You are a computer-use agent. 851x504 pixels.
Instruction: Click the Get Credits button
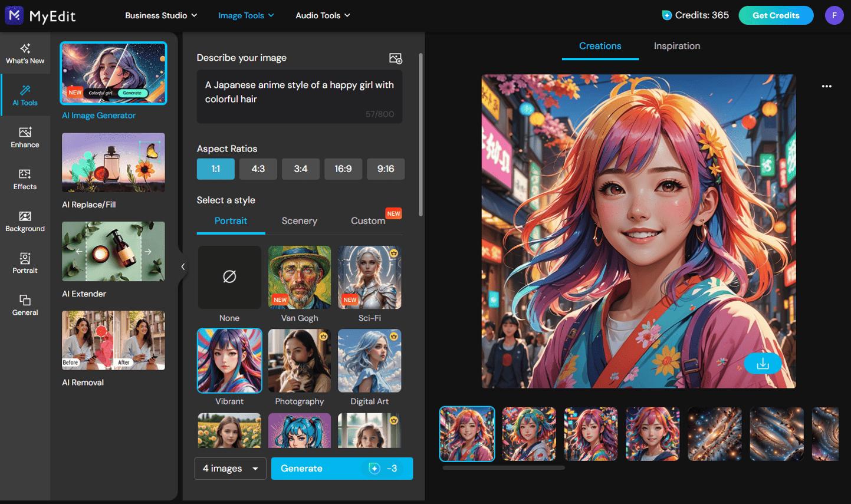[776, 15]
